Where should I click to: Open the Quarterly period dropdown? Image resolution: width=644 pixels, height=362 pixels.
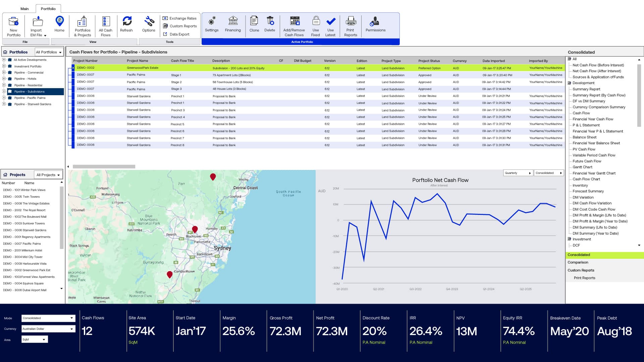tap(518, 173)
